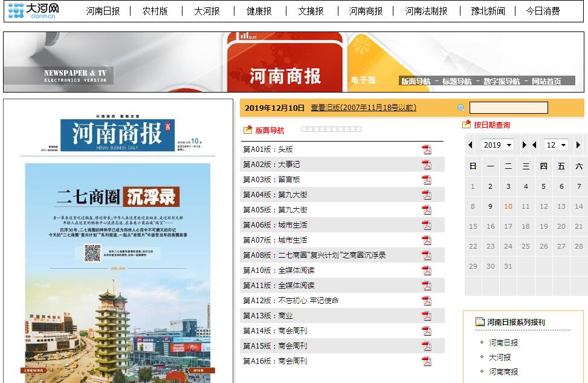Select December 9 in the calendar
Screen dimensions: 588x383
(x=490, y=206)
